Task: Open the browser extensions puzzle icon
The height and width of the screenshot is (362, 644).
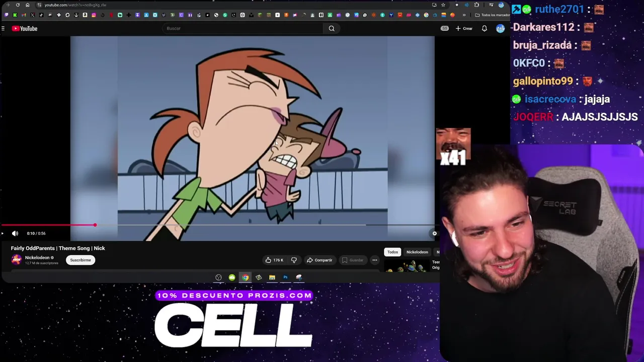Action: coord(476,5)
